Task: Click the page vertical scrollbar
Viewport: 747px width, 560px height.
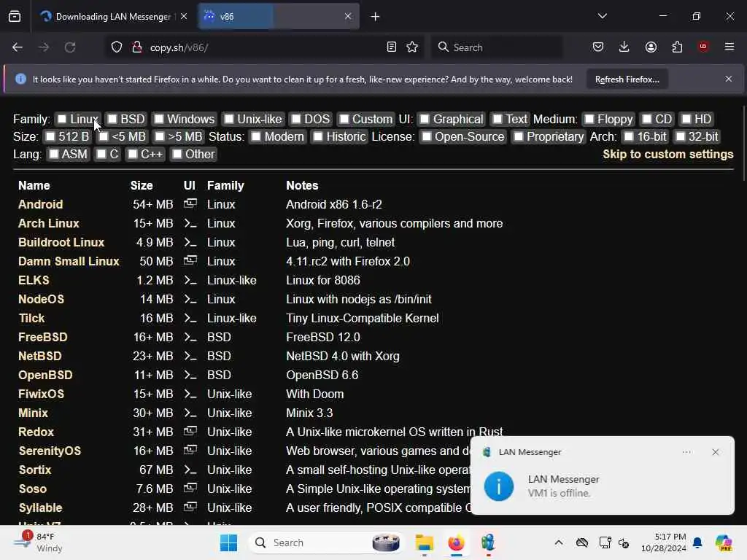Action: coord(743,143)
